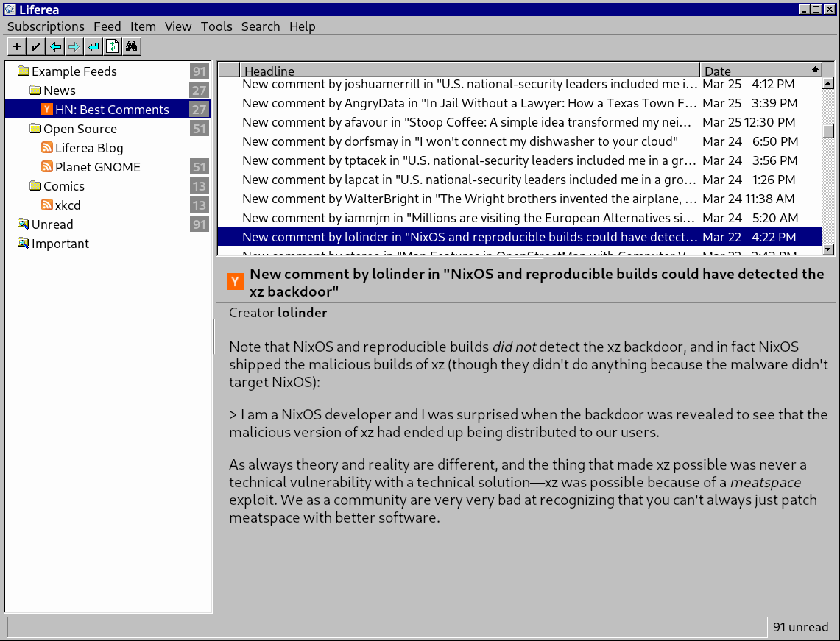
Task: Select the Planet GNOME feed
Action: click(97, 167)
